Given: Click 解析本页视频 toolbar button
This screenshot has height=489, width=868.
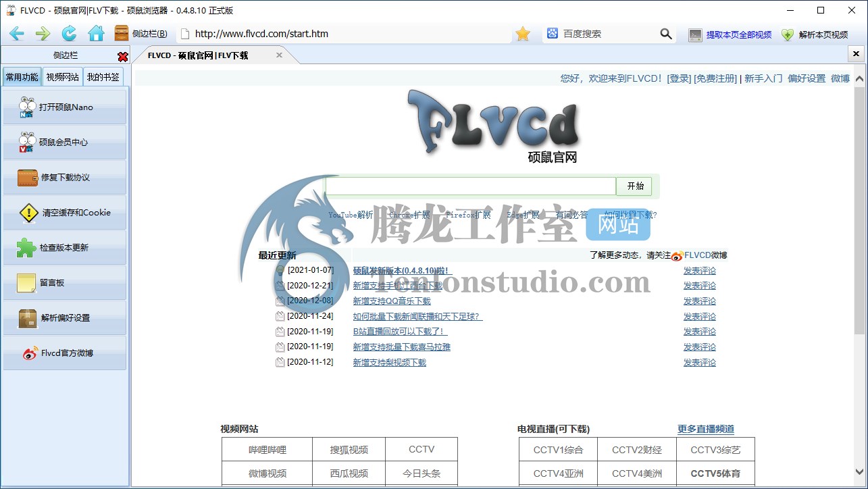Looking at the screenshot, I should tap(815, 34).
